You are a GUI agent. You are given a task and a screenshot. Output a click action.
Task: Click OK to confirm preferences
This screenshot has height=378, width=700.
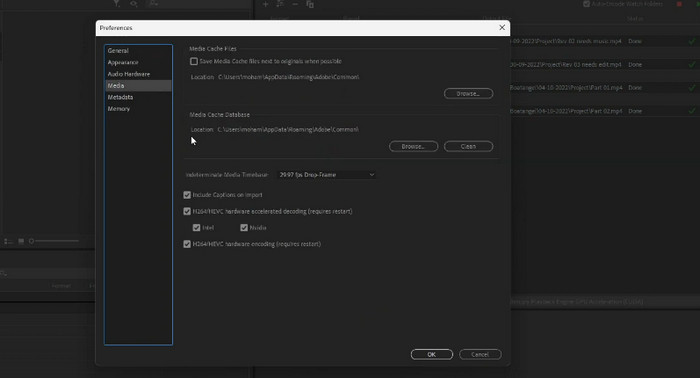pos(432,354)
